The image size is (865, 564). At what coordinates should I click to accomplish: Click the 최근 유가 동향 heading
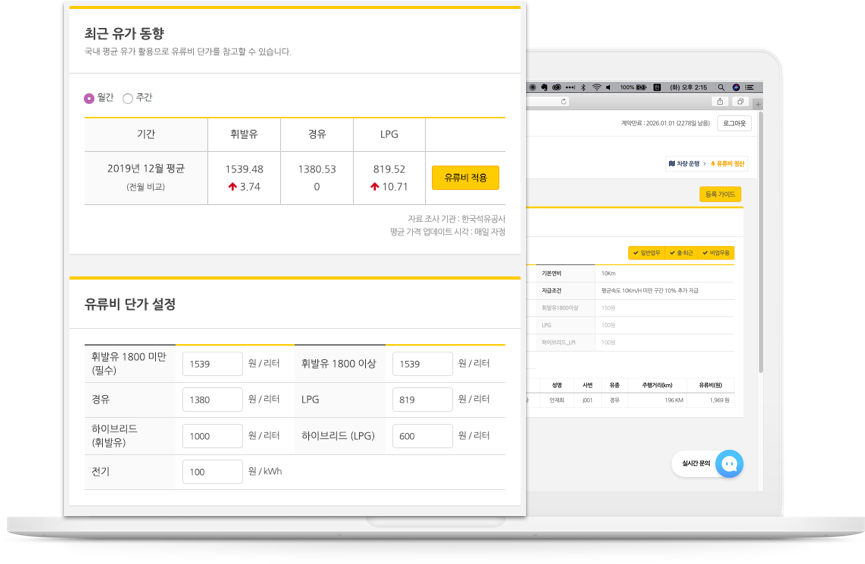pos(124,34)
